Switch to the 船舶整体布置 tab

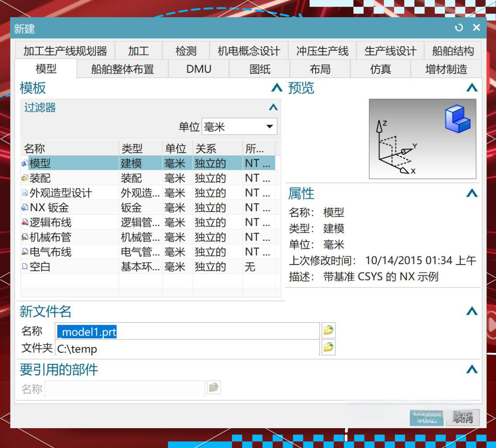pyautogui.click(x=122, y=69)
